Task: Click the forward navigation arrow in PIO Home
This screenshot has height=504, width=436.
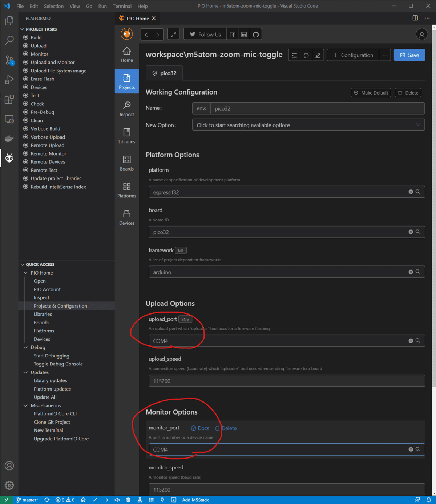Action: coord(158,35)
